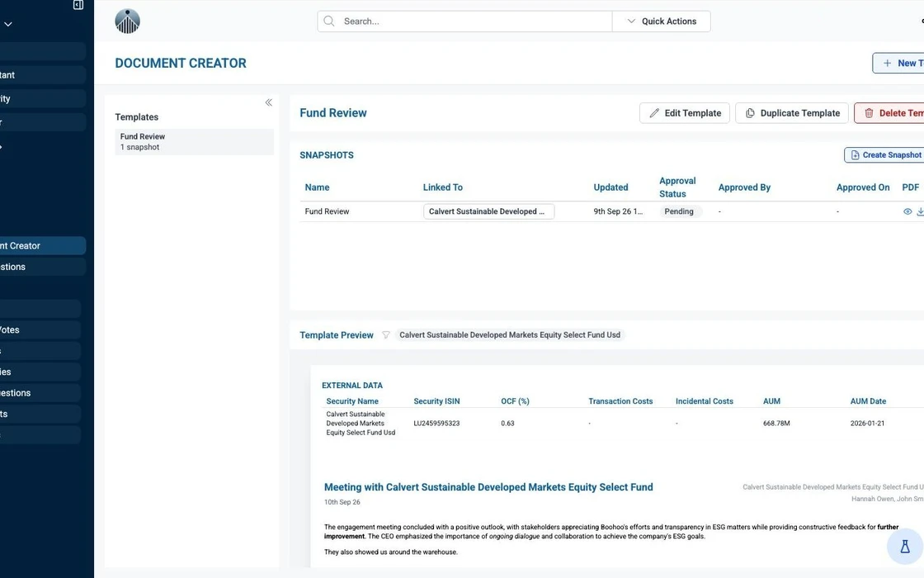924x578 pixels.
Task: Focus the Search field
Action: [465, 21]
